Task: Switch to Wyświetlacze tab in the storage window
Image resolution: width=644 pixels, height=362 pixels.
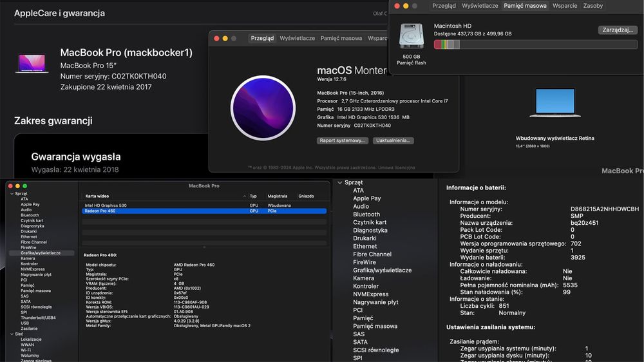Action: click(x=480, y=6)
